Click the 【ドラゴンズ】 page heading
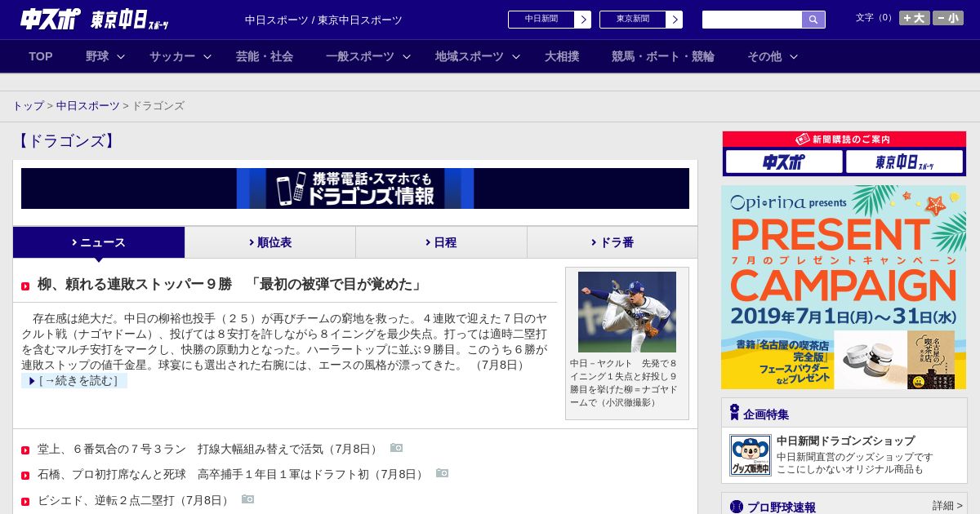 66,141
